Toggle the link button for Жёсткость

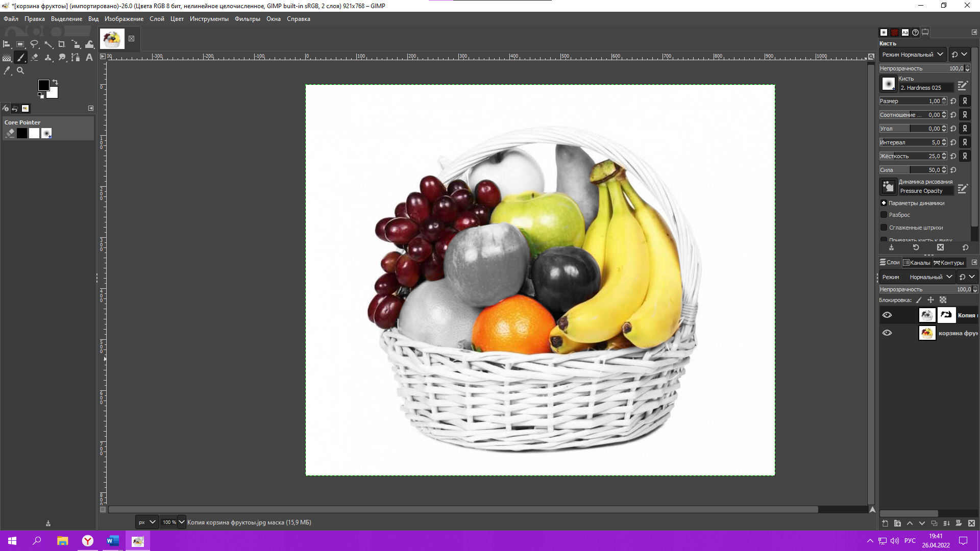pyautogui.click(x=965, y=156)
